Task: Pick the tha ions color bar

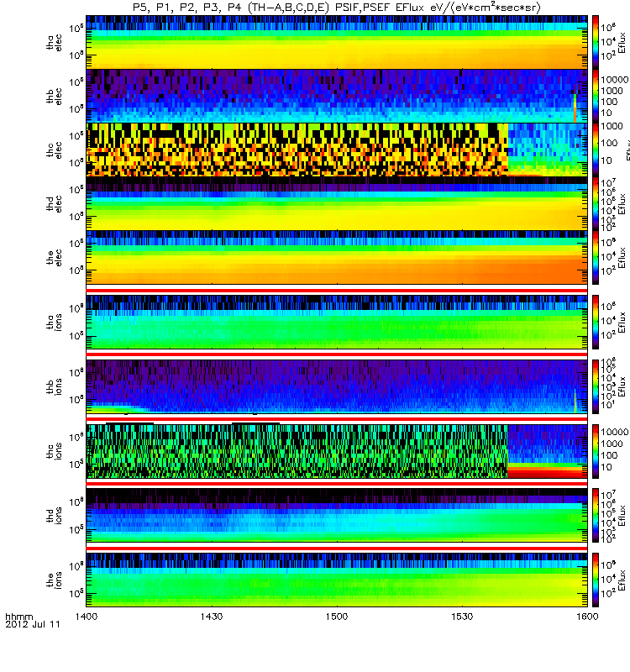Action: point(596,322)
